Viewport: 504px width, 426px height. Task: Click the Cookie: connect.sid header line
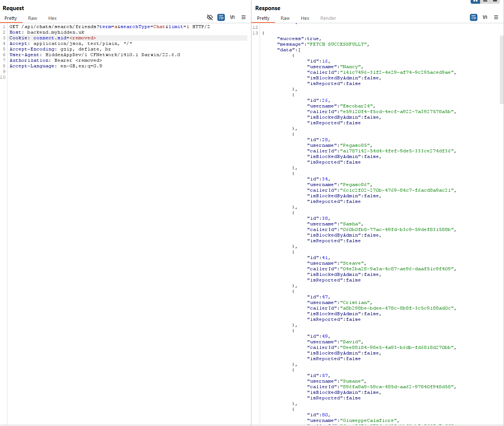tap(52, 38)
